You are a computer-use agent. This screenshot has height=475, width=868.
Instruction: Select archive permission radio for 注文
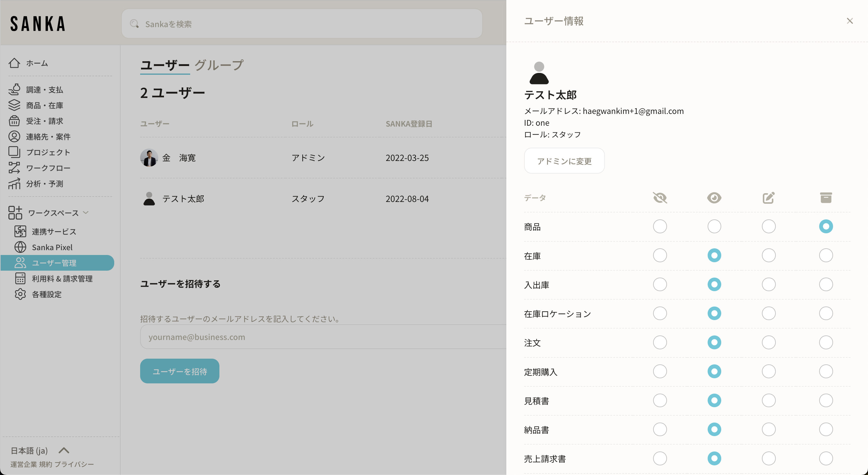[826, 342]
